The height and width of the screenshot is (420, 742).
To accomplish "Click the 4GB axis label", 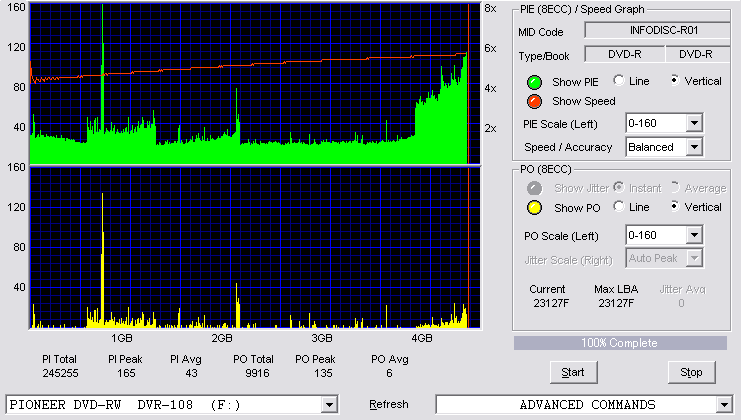I will pos(422,338).
